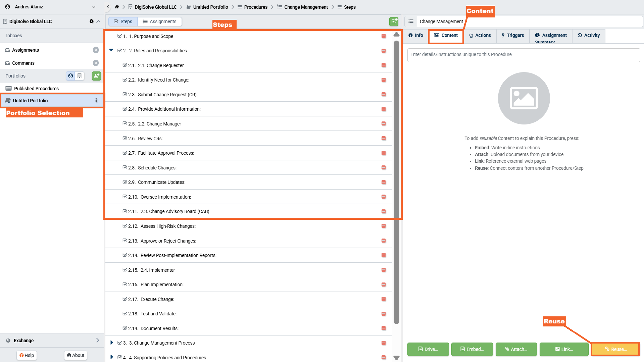Collapse the Roles and Responsibilities section
The height and width of the screenshot is (362, 644).
111,50
